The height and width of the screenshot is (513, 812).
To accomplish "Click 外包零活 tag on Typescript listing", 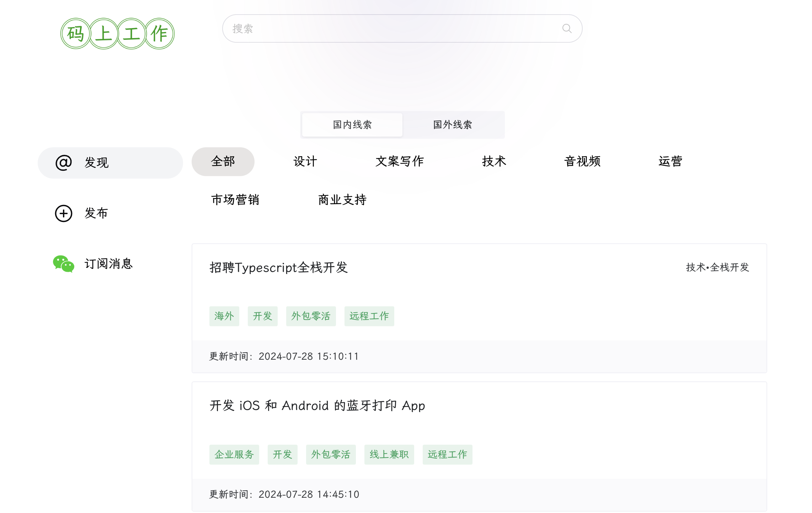I will point(311,316).
